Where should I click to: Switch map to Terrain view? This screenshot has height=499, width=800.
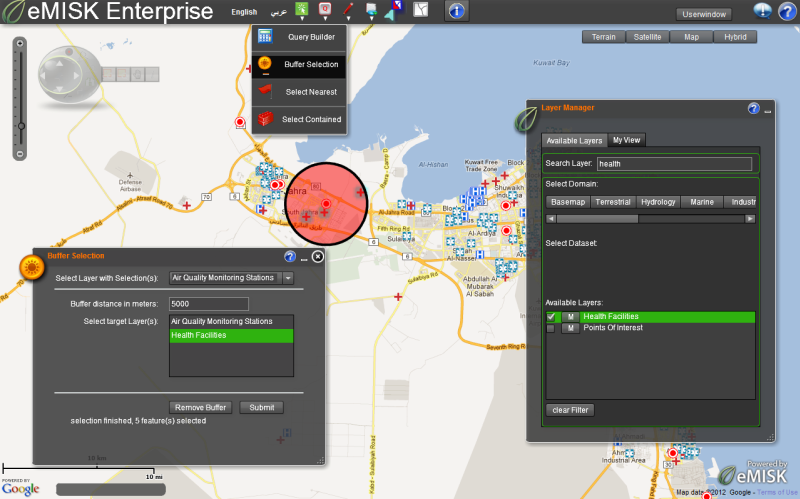click(604, 37)
